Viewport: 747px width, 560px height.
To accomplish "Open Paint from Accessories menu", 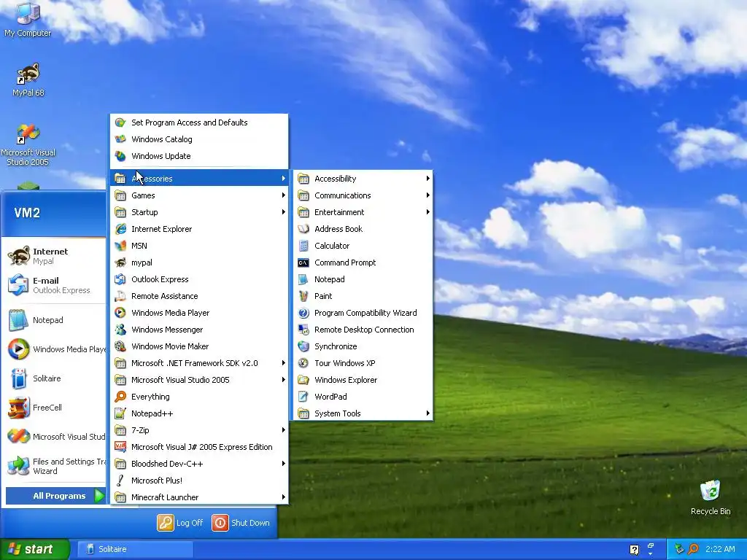I will [x=363, y=296].
